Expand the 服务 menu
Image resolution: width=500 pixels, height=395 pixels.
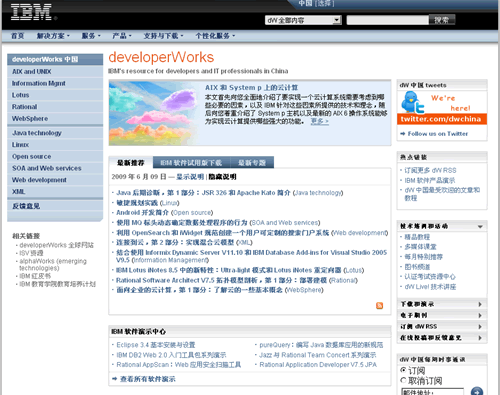[x=91, y=36]
